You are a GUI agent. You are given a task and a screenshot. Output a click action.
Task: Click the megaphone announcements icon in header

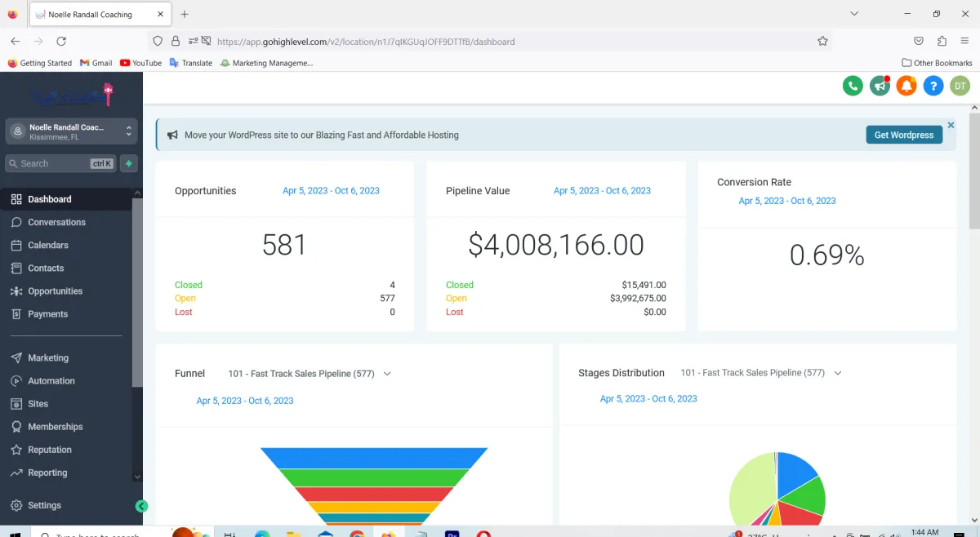(x=880, y=86)
